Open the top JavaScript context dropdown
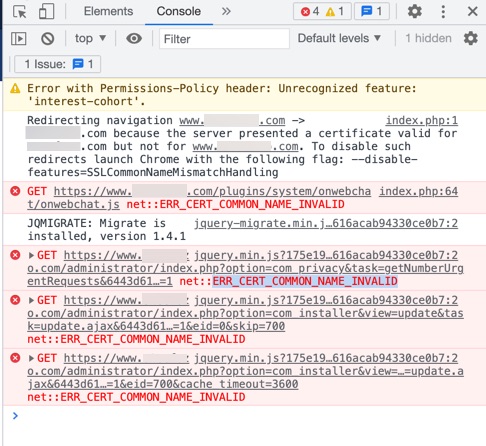 coord(90,38)
